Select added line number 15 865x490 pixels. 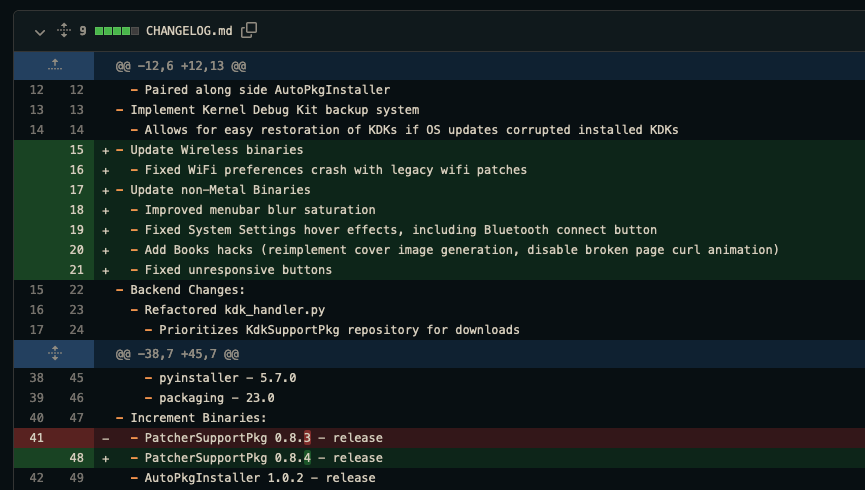click(x=76, y=150)
